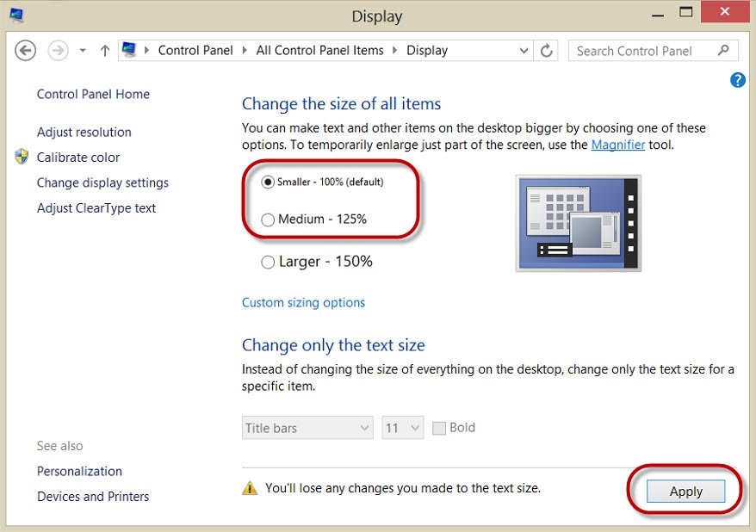
Task: Select the Smaller - 100% (default) option
Action: (268, 182)
